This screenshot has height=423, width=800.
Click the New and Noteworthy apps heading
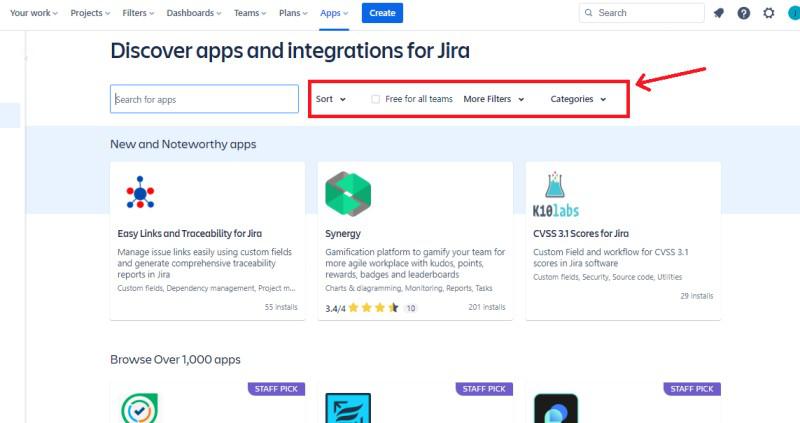tap(183, 144)
